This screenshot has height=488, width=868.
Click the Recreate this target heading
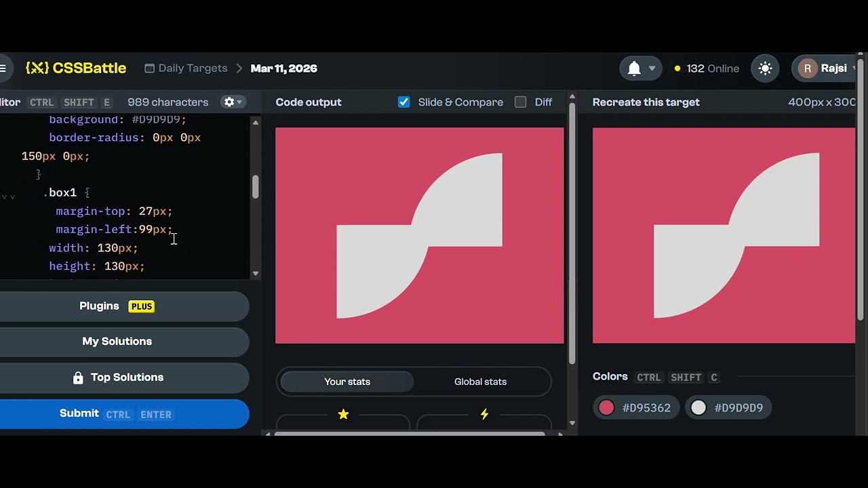click(646, 102)
